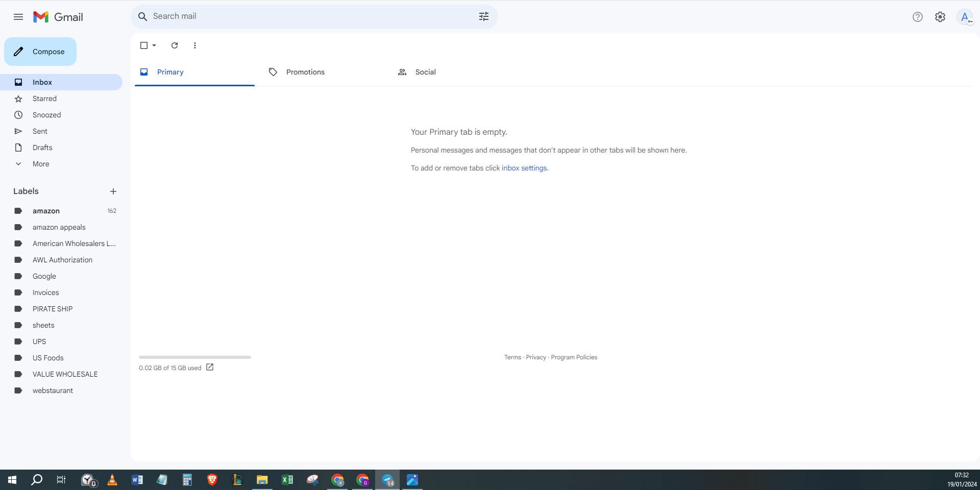The height and width of the screenshot is (490, 980).
Task: Open Telegram from the taskbar
Action: (x=387, y=480)
